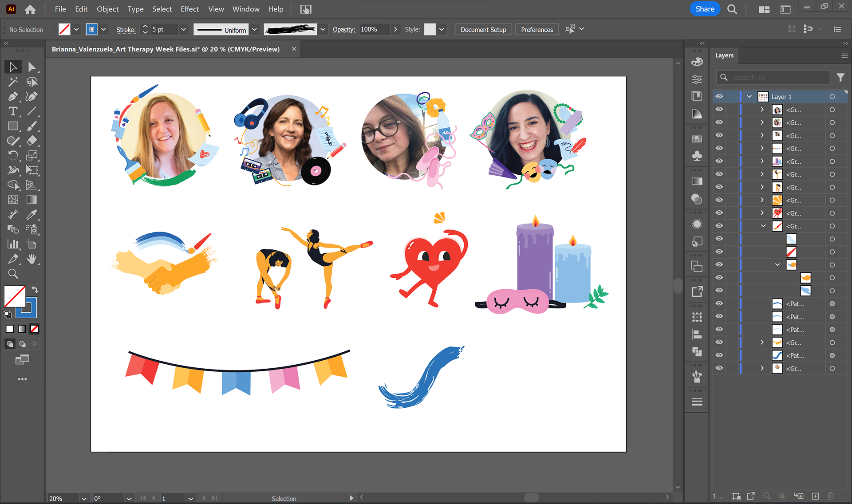
Task: Collapse the expanded <Gr...> group with red slash thumbnail
Action: [763, 226]
